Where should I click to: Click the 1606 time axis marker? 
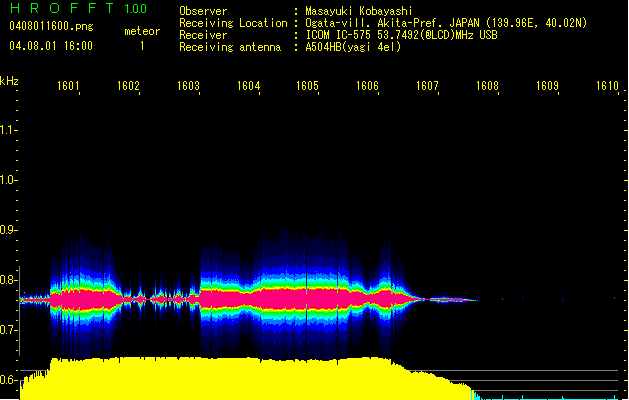367,86
